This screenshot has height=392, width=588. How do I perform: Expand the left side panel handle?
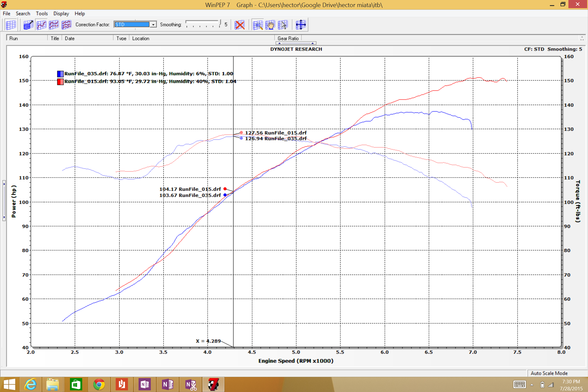coord(4,200)
